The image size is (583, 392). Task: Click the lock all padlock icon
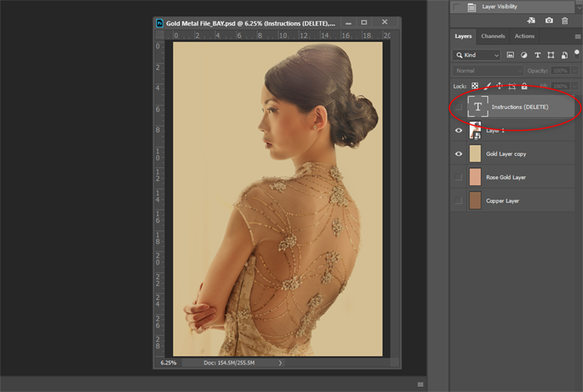click(524, 86)
